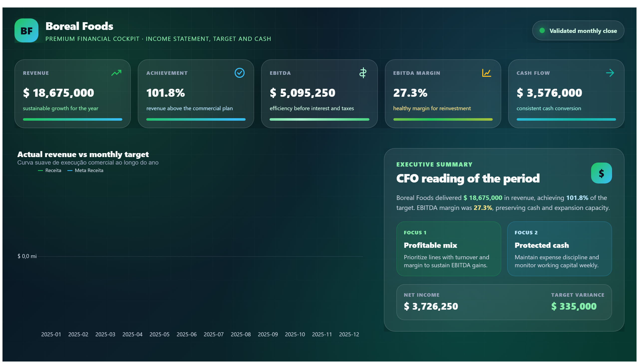Click the Boreal Foods title
The height and width of the screenshot is (364, 639).
click(x=79, y=26)
